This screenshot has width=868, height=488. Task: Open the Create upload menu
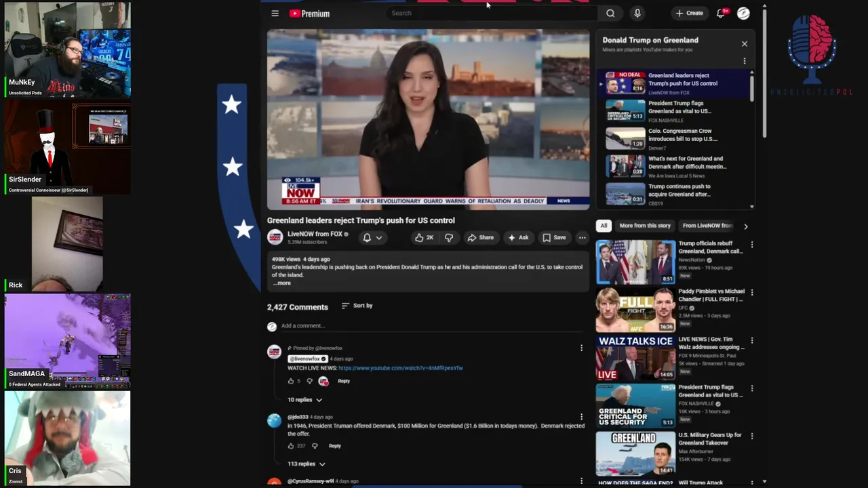point(689,13)
